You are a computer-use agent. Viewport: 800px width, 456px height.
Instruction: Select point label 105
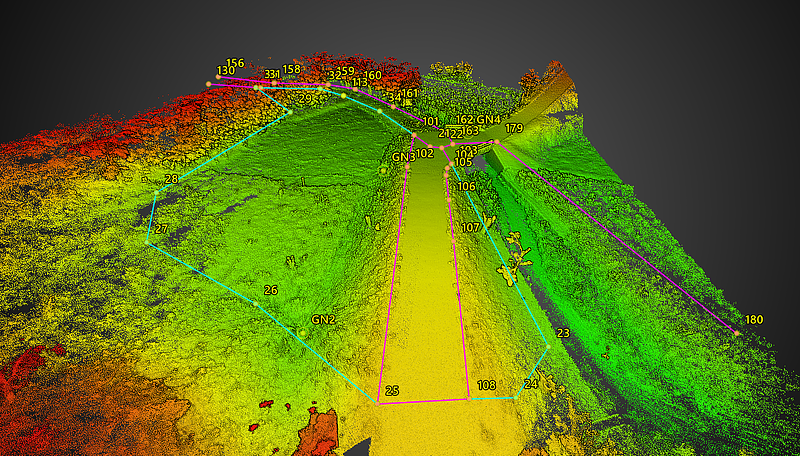coord(463,162)
